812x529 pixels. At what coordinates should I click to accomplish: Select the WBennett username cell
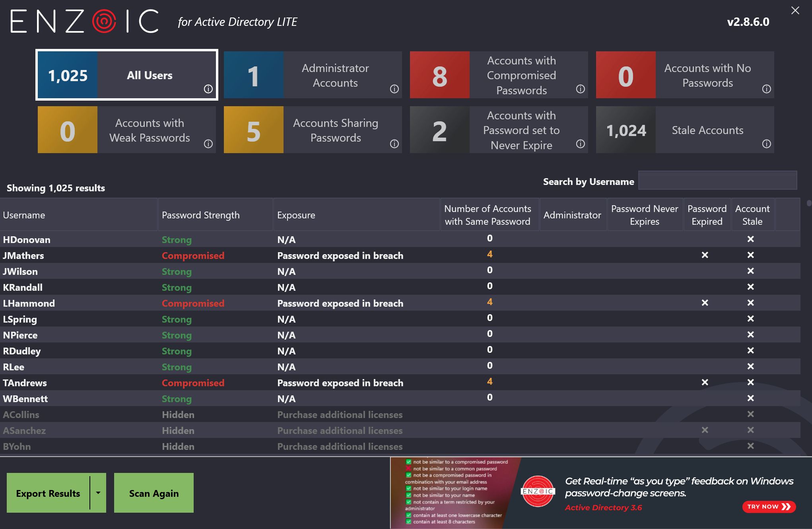(x=25, y=399)
